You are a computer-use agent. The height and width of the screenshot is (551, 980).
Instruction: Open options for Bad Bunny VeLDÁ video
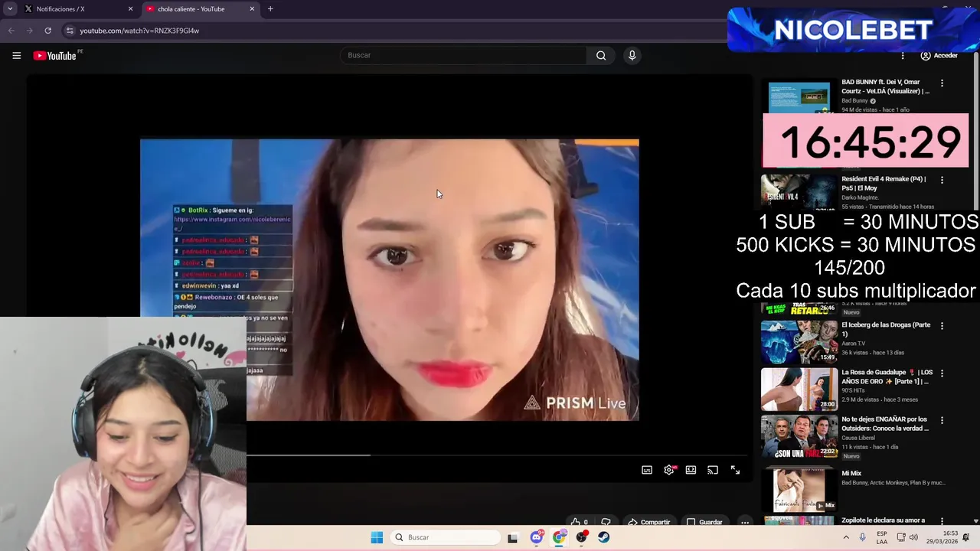[942, 83]
